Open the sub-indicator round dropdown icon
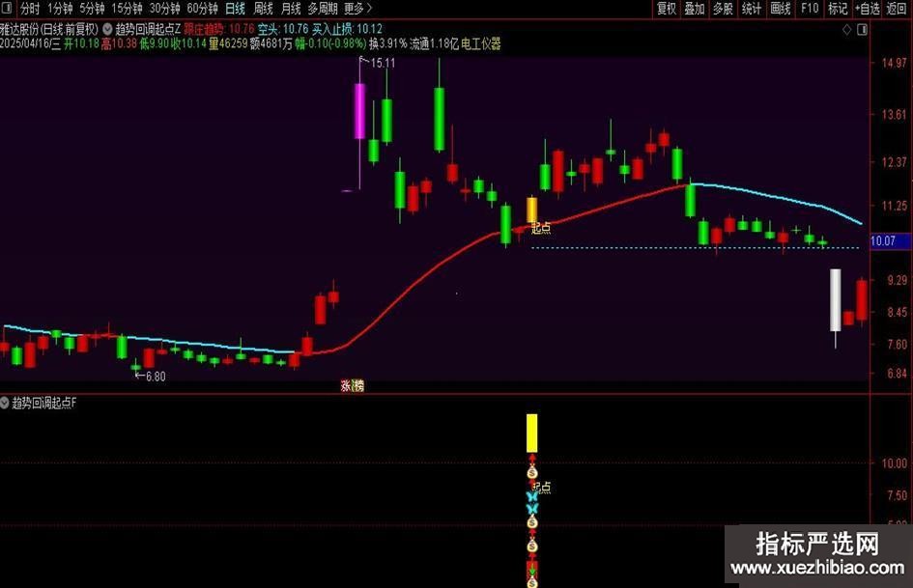This screenshot has width=913, height=588. [x=5, y=403]
